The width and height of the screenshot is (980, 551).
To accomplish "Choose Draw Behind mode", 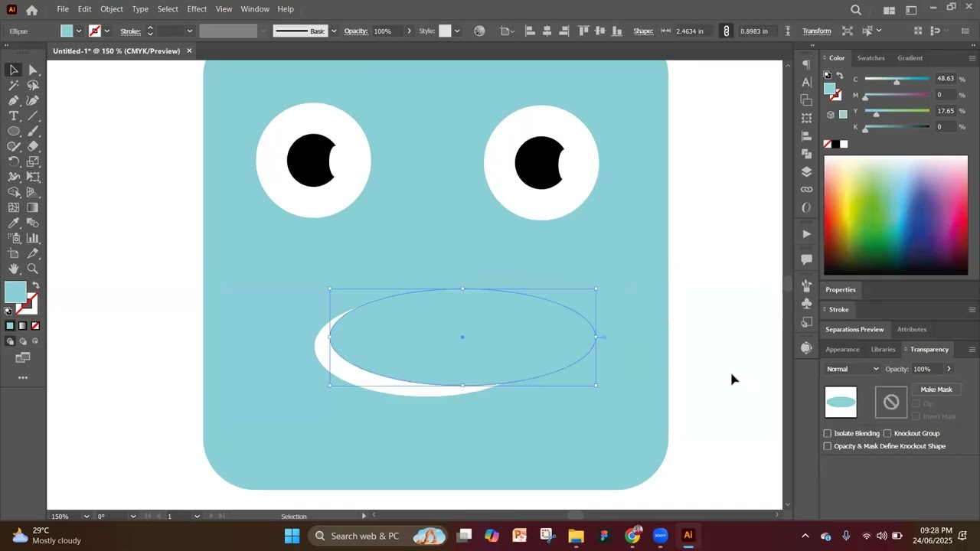I will click(x=22, y=341).
